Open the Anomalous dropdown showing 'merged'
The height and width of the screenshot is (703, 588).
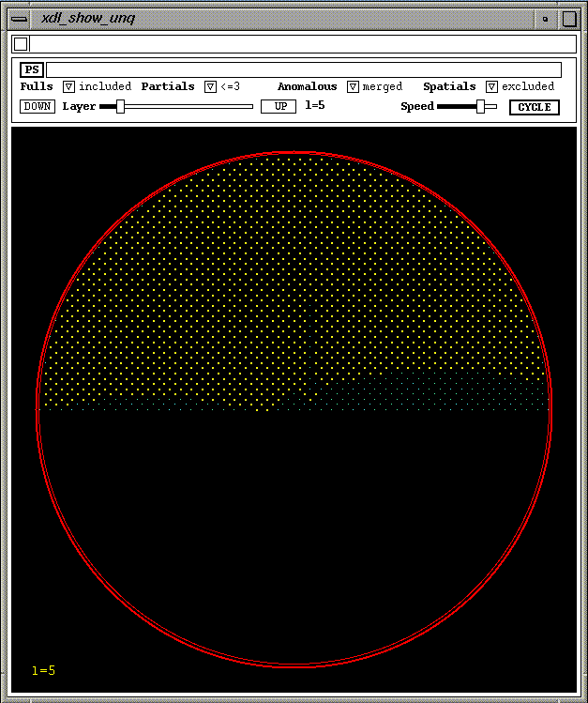point(353,86)
